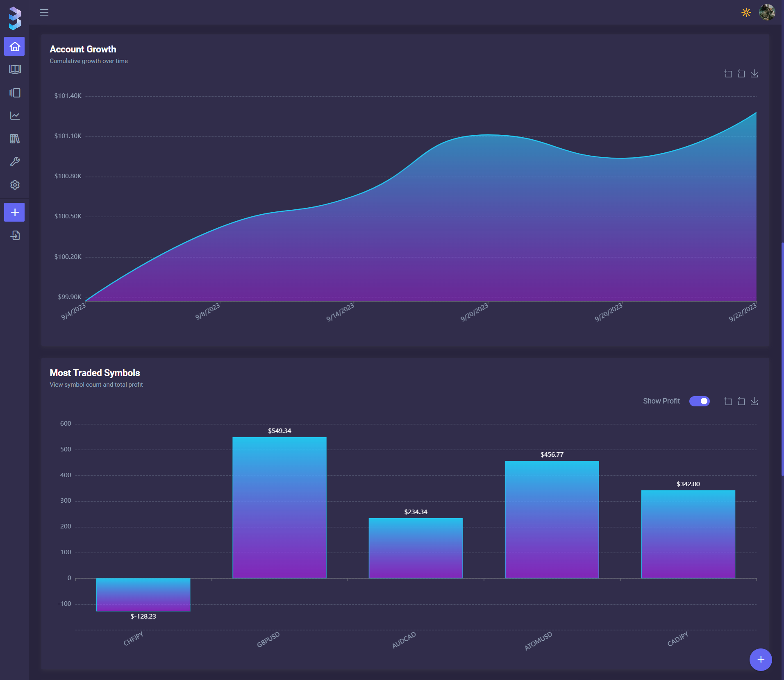Open the user profile avatar menu
The image size is (784, 680).
pyautogui.click(x=766, y=12)
